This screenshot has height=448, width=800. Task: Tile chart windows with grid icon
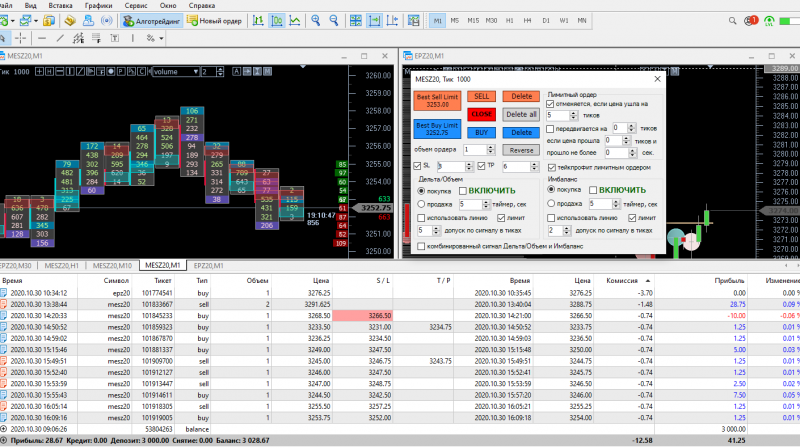click(356, 21)
